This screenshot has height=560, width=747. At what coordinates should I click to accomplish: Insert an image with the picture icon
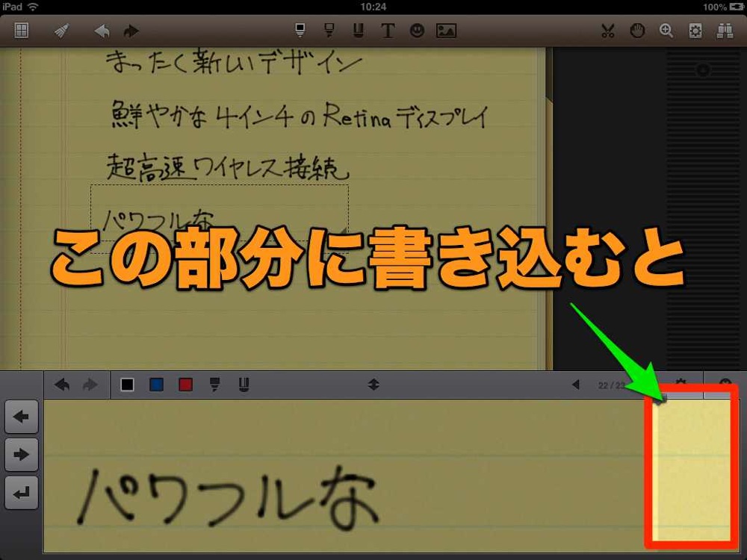tap(447, 31)
